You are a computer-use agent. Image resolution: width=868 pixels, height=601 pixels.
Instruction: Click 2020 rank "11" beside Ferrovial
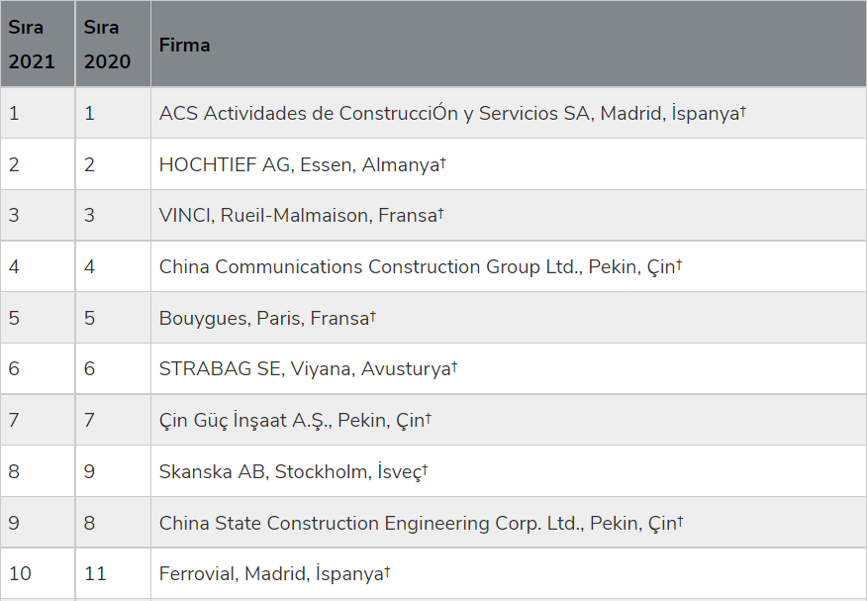point(95,574)
